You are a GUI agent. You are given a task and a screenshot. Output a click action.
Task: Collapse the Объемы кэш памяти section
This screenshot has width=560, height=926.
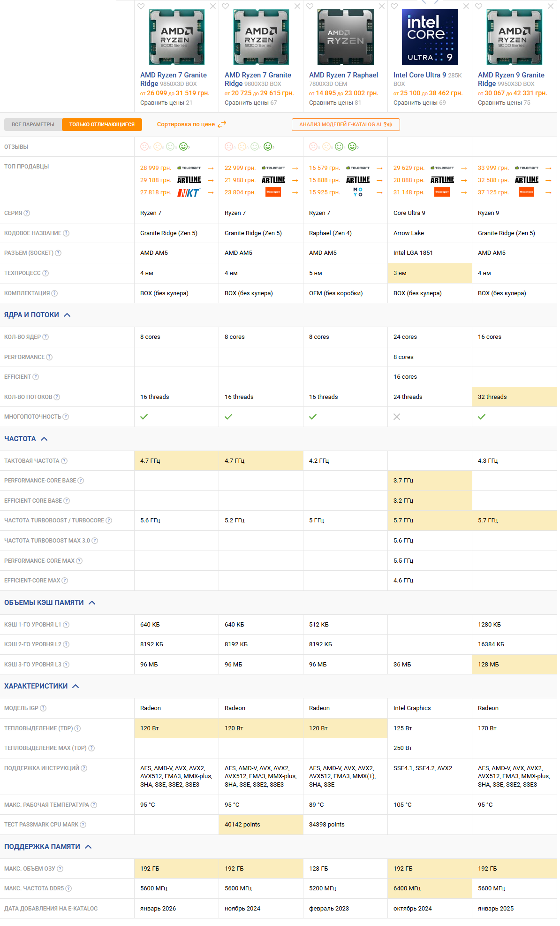coord(49,603)
